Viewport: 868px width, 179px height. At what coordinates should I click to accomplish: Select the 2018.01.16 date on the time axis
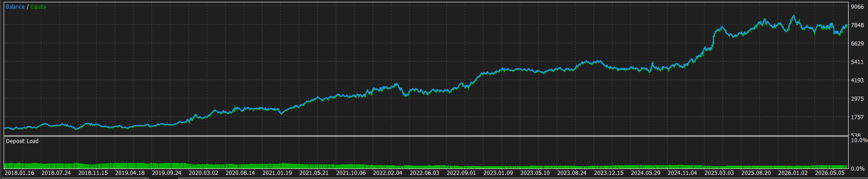(19, 173)
